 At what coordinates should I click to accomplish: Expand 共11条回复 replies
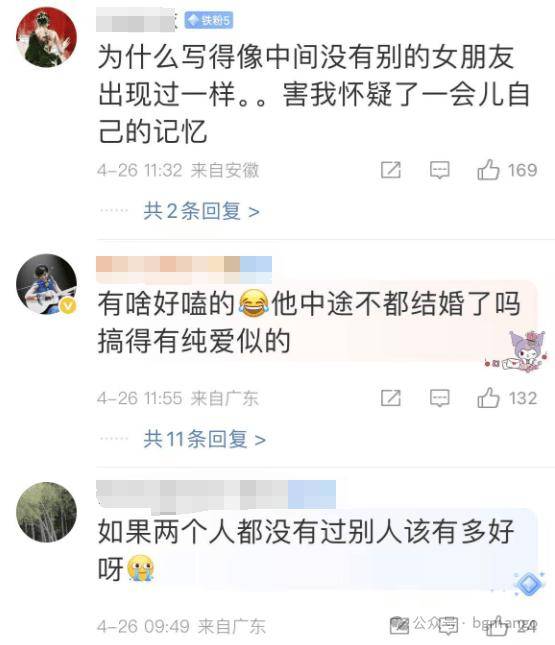(204, 439)
